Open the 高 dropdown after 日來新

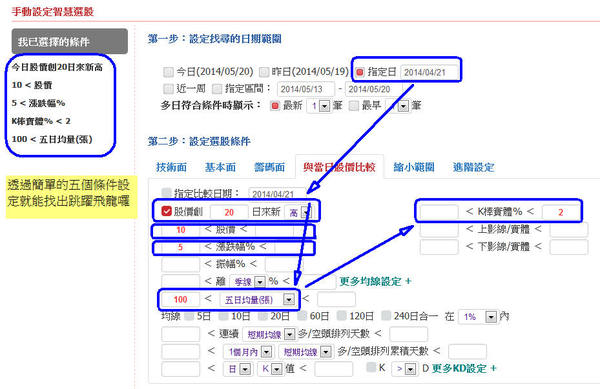click(300, 212)
